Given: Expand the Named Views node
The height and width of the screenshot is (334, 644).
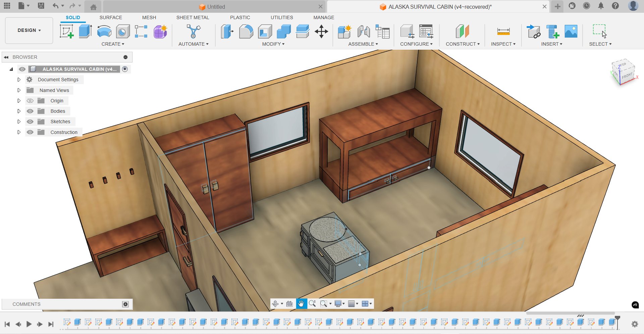Looking at the screenshot, I should click(x=19, y=90).
